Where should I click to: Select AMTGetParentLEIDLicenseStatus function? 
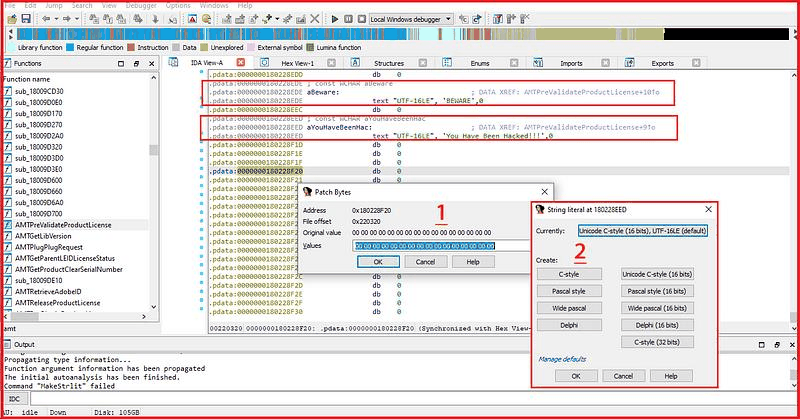pyautogui.click(x=65, y=258)
